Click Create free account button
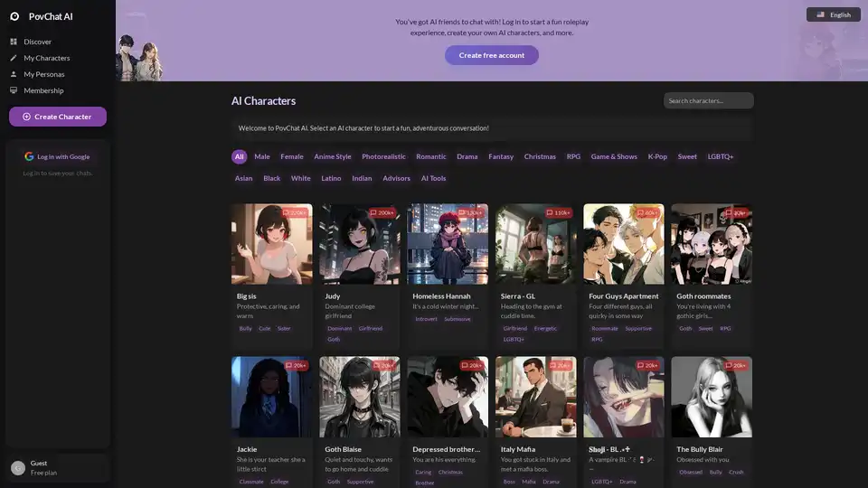This screenshot has height=488, width=868. click(491, 55)
